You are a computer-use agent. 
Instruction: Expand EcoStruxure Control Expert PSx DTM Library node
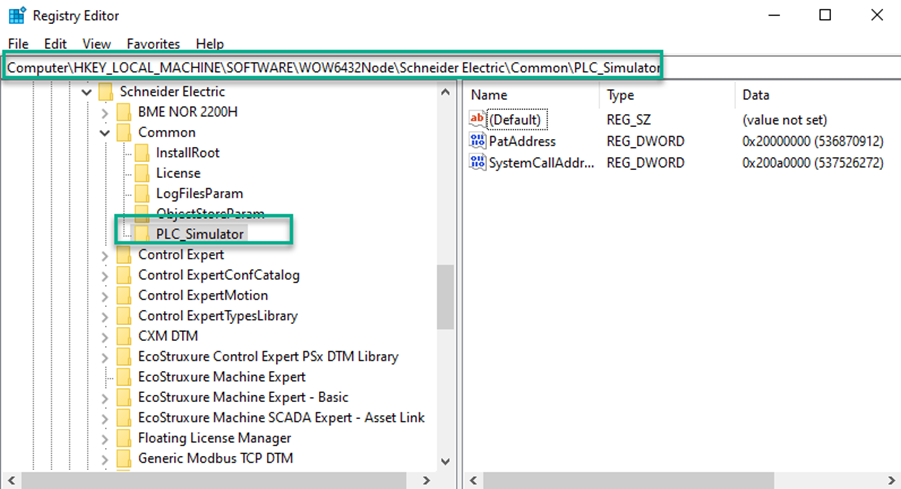pyautogui.click(x=105, y=357)
